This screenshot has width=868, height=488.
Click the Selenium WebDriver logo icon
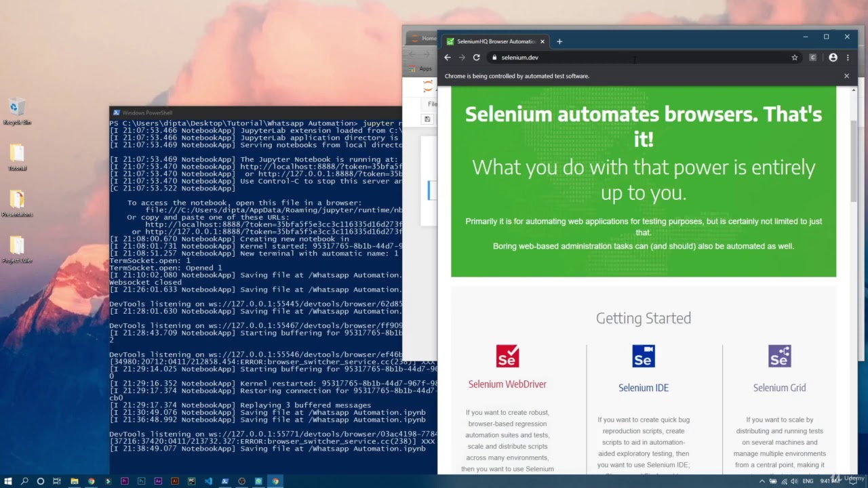click(x=507, y=356)
